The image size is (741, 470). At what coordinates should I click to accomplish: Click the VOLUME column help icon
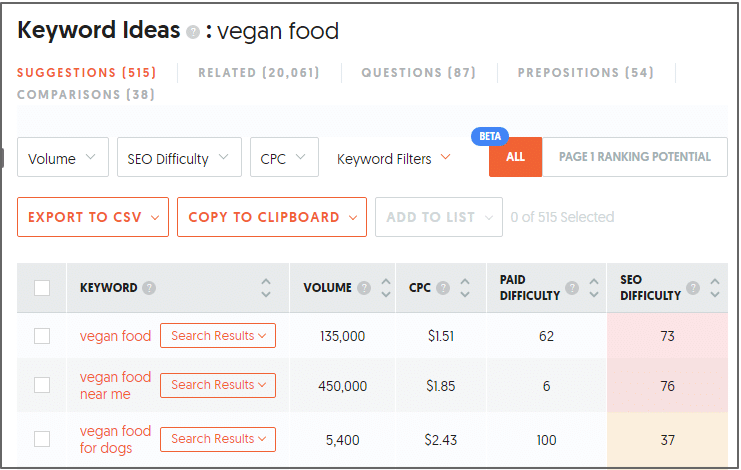364,288
